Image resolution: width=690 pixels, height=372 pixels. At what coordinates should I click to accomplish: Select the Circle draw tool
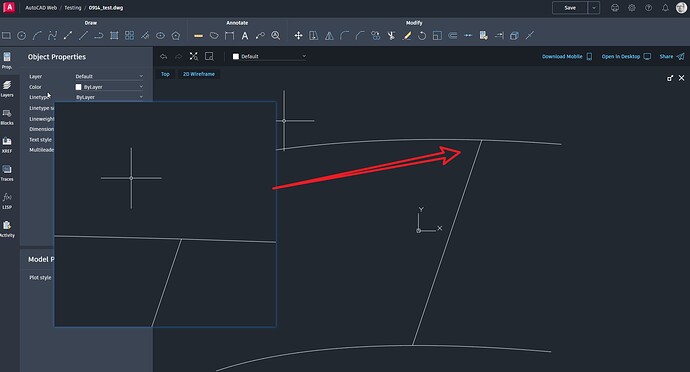(x=22, y=36)
